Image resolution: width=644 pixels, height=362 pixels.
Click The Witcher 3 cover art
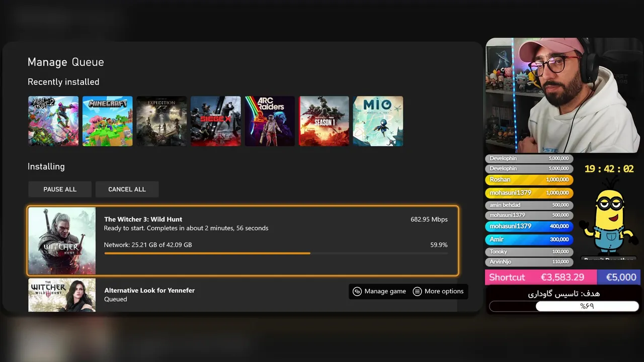click(62, 241)
